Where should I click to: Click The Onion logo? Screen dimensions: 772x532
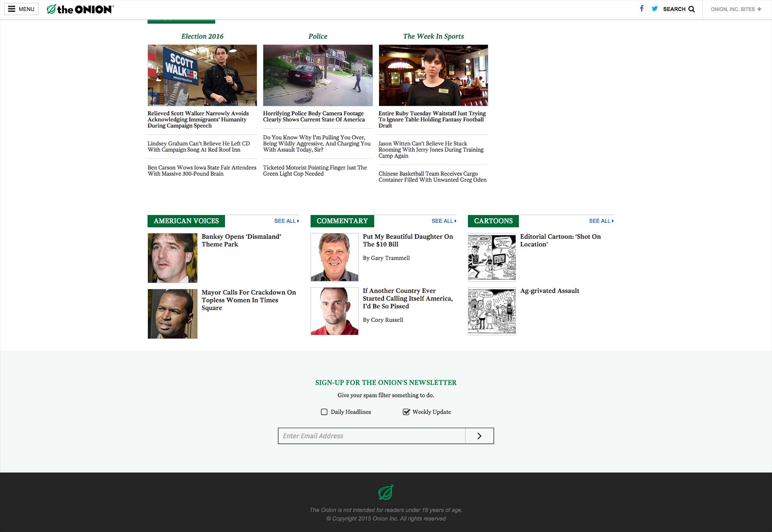click(80, 9)
